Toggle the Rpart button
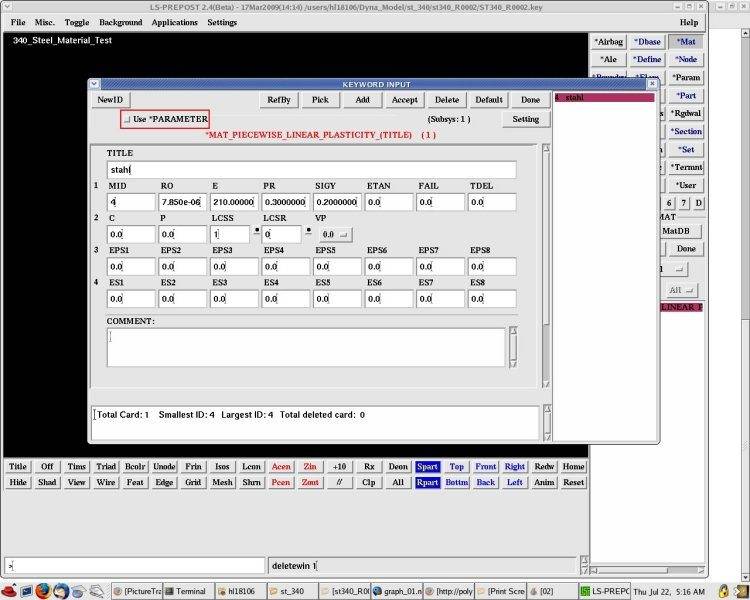750x600 pixels. pos(427,482)
